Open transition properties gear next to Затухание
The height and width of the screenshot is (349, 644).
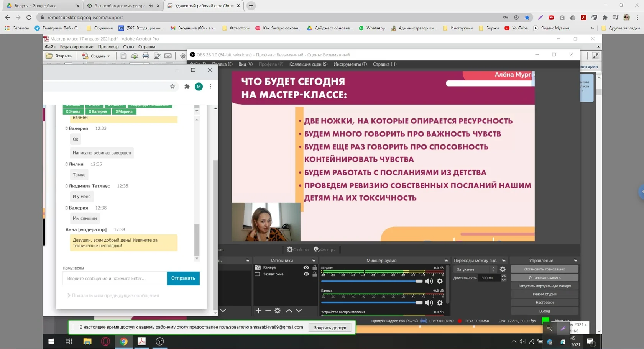[503, 269]
